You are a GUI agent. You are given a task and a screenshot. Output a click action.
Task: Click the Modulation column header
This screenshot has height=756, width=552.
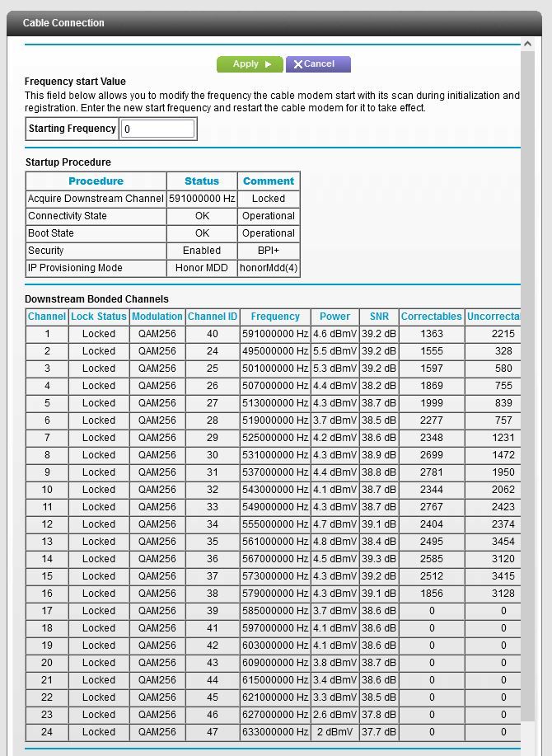coord(157,317)
